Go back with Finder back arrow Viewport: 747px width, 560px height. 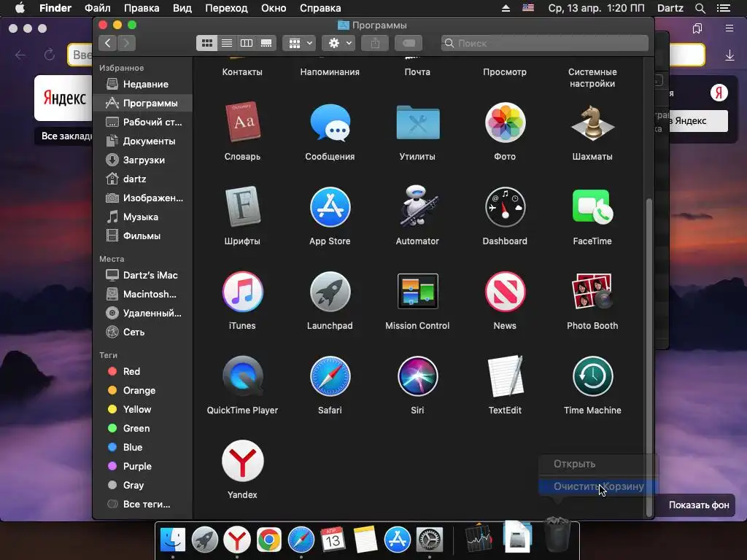[x=108, y=43]
